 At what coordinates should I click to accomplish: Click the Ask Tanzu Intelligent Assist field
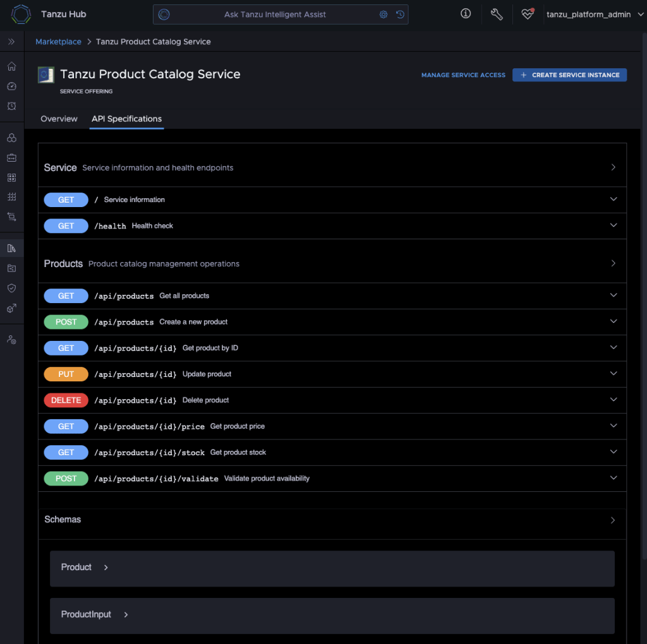tap(275, 15)
